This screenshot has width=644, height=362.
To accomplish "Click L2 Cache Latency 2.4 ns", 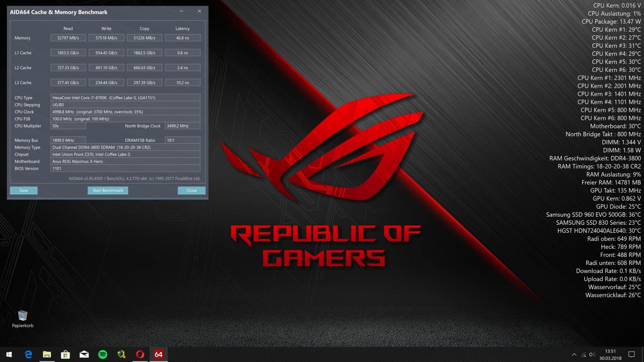I will [x=183, y=68].
